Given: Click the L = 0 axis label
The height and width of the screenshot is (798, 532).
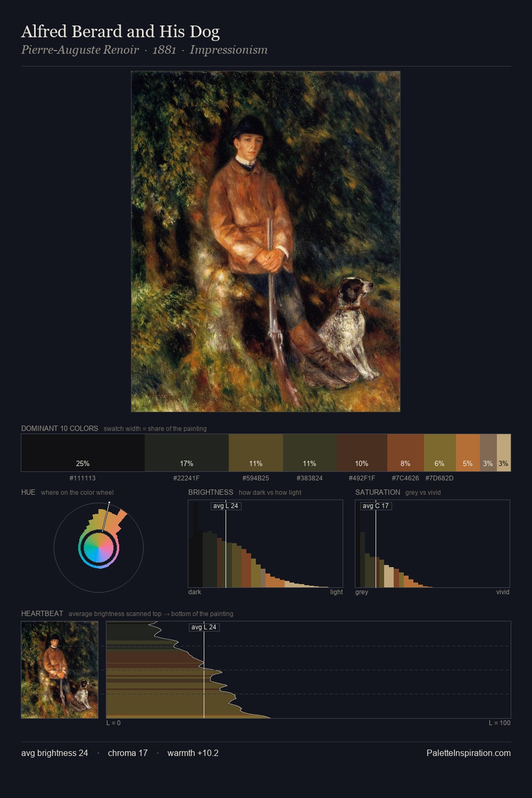Looking at the screenshot, I should click(113, 723).
